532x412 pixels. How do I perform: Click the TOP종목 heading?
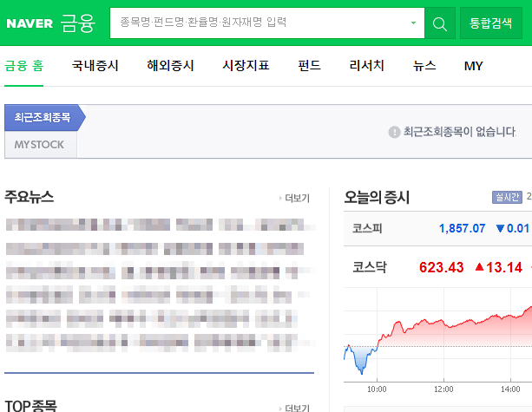(30, 406)
